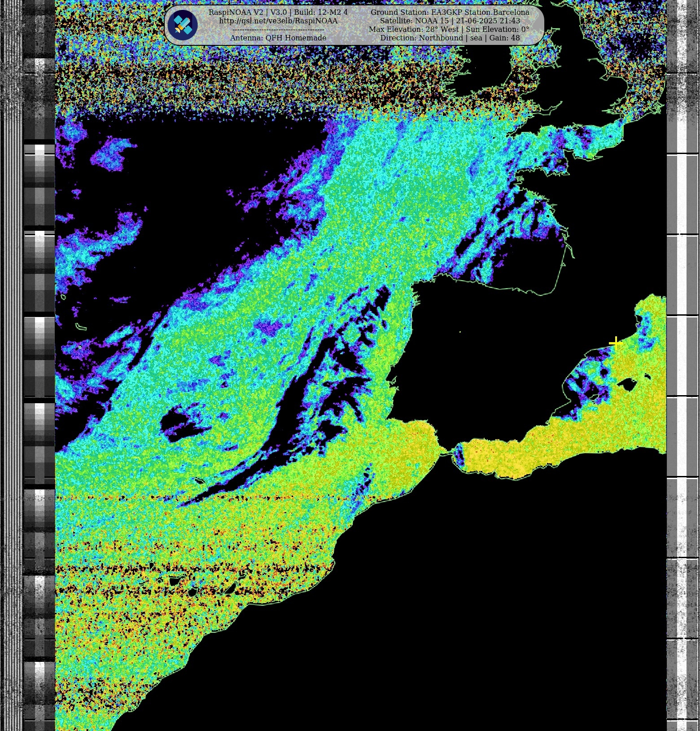
Task: Click 'Ground Station: EA3GKP Station.Barcelona' text
Action: click(x=450, y=12)
